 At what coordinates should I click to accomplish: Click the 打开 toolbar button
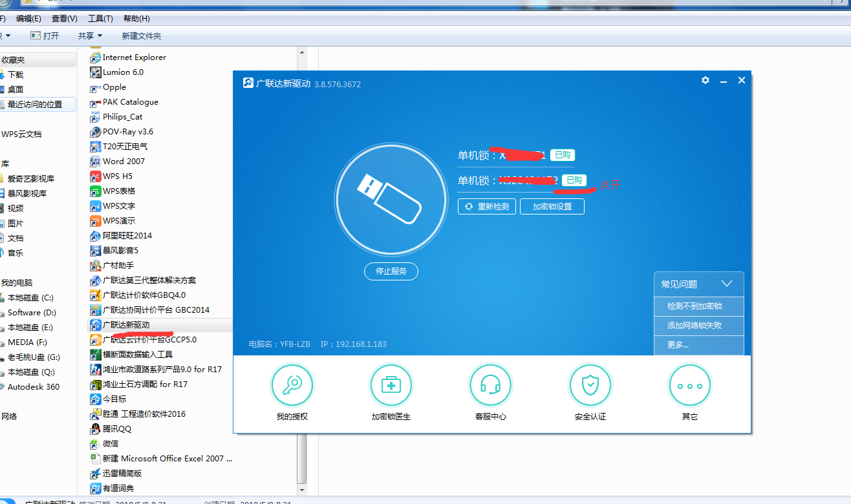pos(45,36)
